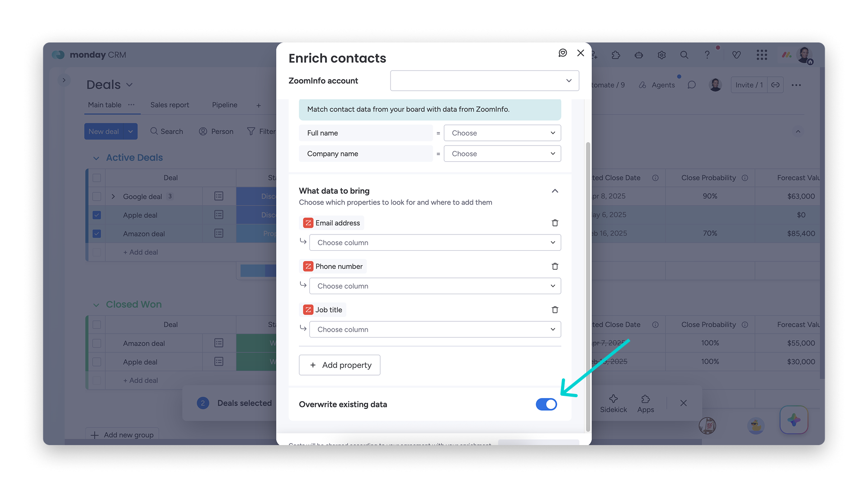Click + Add deal in Active Deals
This screenshot has height=488, width=868.
click(x=140, y=252)
